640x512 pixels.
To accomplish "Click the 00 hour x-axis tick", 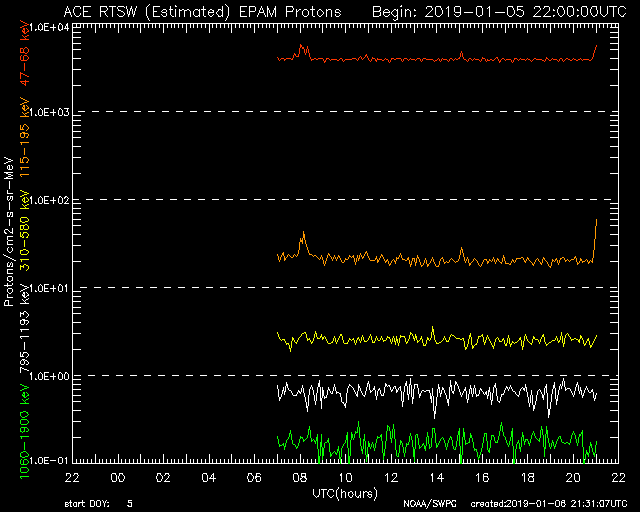I will [x=117, y=477].
